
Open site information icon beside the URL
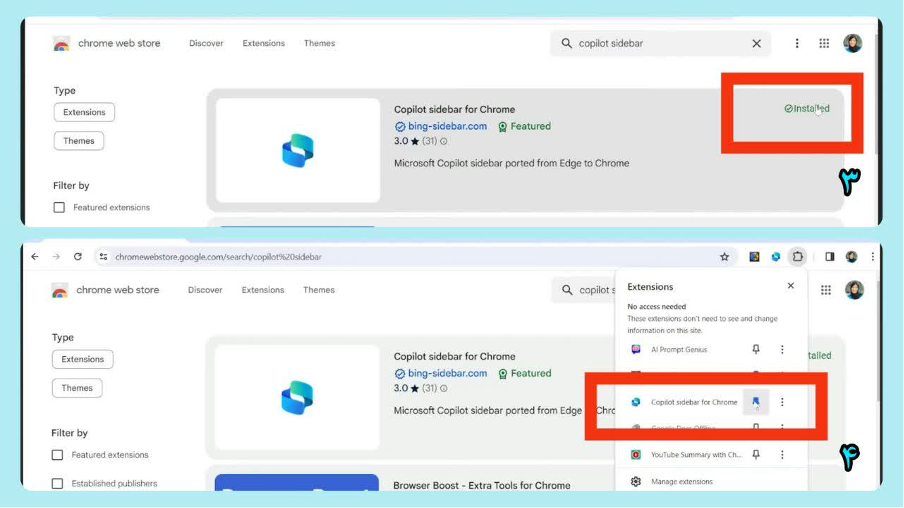[x=103, y=257]
